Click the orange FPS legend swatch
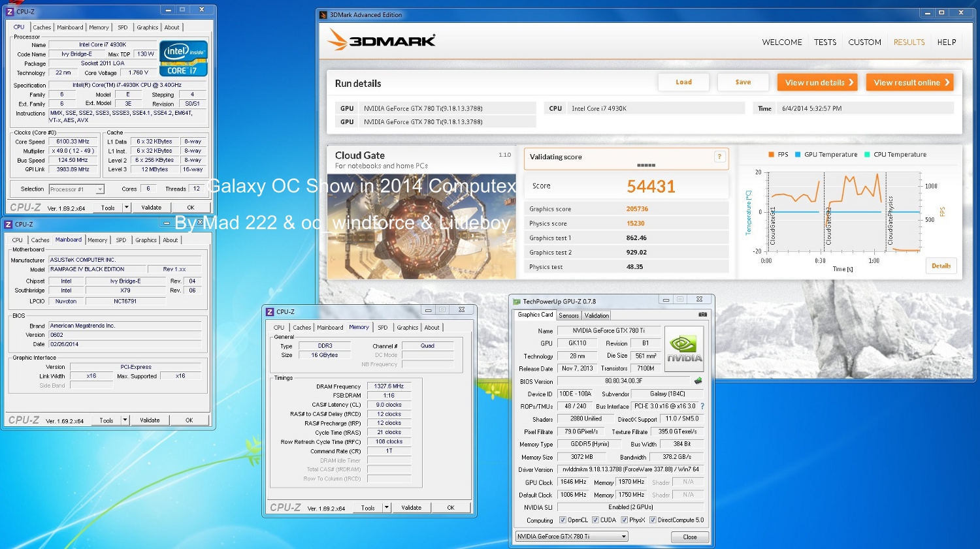The width and height of the screenshot is (980, 549). pyautogui.click(x=772, y=155)
